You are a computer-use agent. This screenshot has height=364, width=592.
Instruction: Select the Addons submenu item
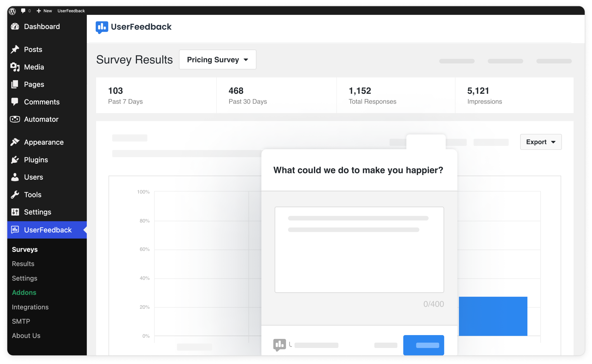pyautogui.click(x=25, y=292)
